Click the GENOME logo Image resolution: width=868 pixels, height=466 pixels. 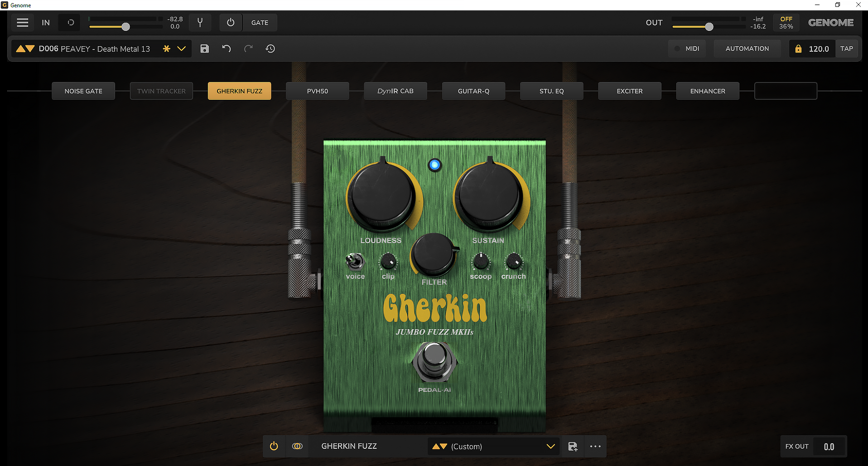(x=831, y=23)
